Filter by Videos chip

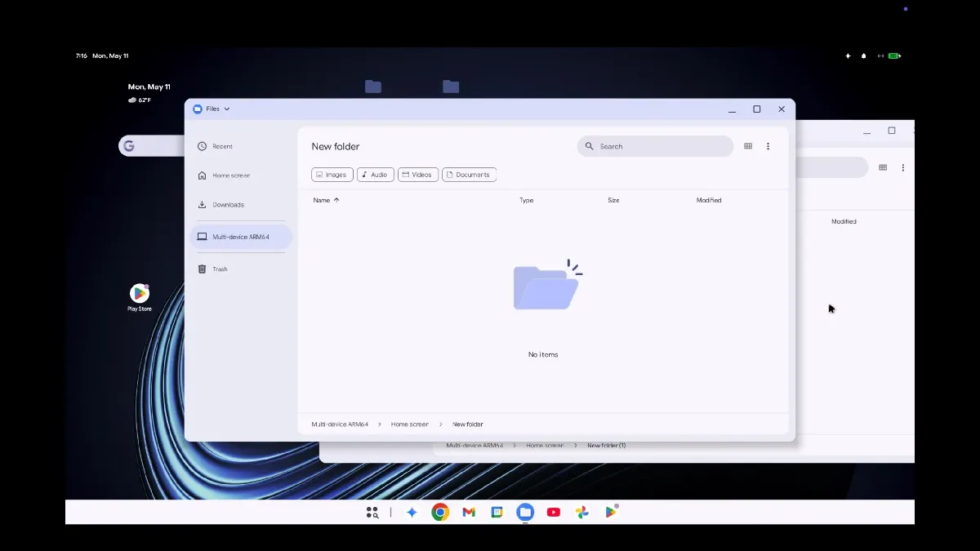click(x=418, y=175)
